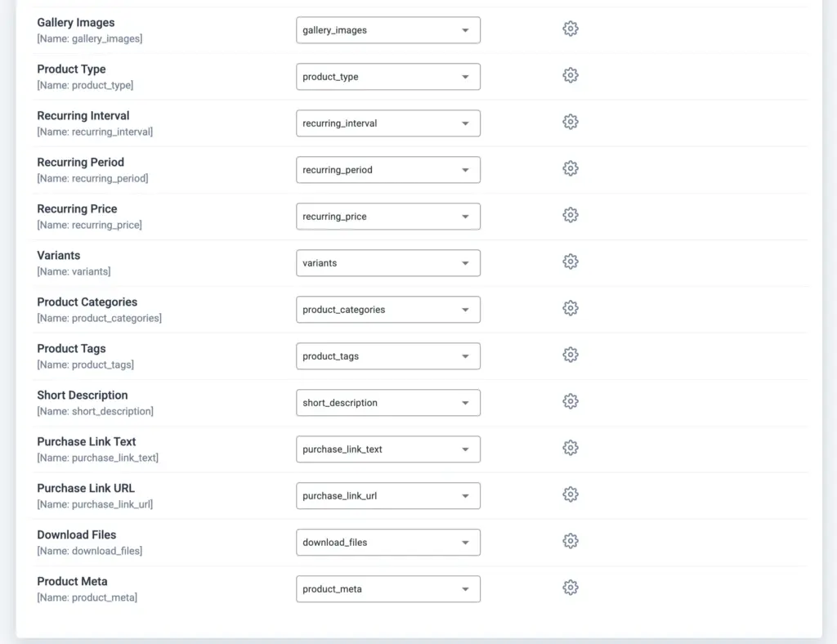The width and height of the screenshot is (837, 644).
Task: Open the download_files dropdown
Action: pyautogui.click(x=387, y=542)
